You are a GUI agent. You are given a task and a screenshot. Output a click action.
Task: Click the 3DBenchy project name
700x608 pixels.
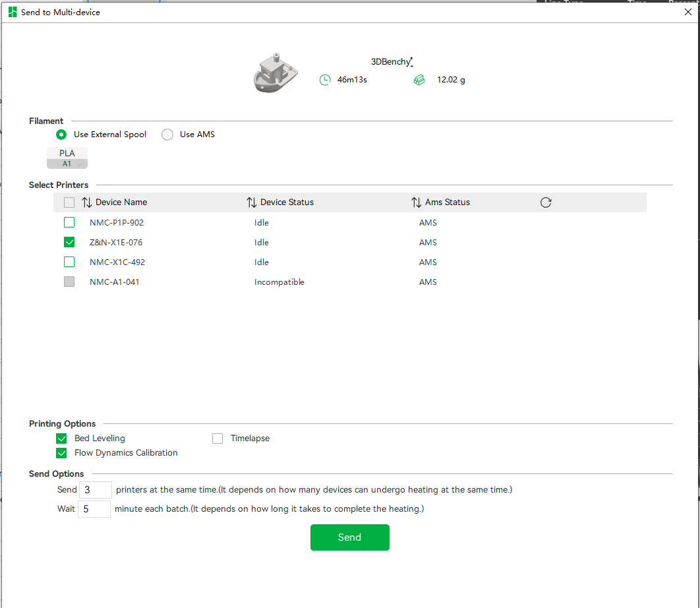click(x=390, y=61)
